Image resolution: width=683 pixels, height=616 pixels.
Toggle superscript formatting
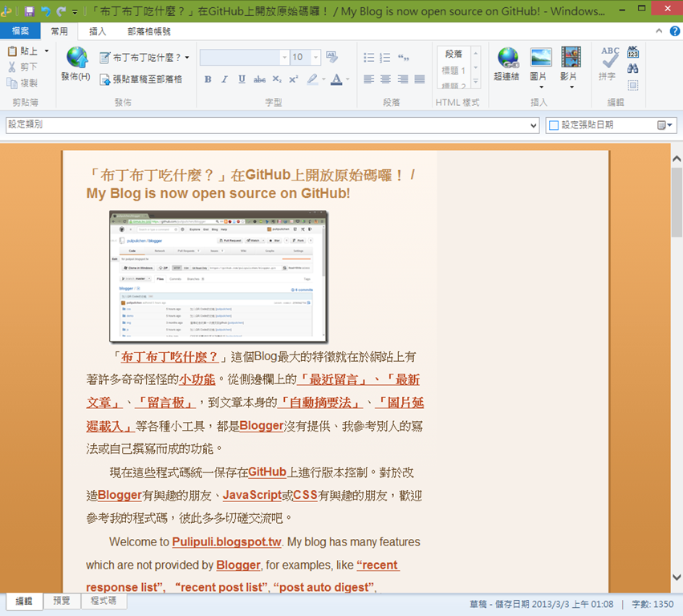(294, 79)
